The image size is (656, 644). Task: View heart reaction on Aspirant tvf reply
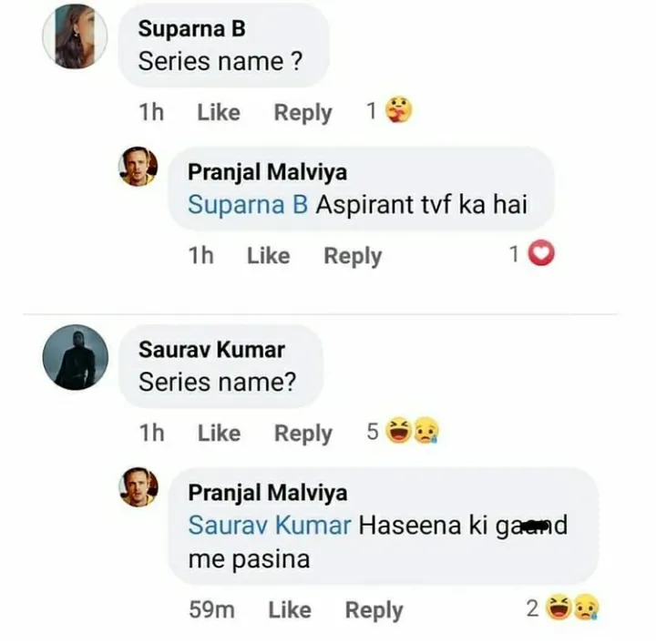click(x=541, y=253)
